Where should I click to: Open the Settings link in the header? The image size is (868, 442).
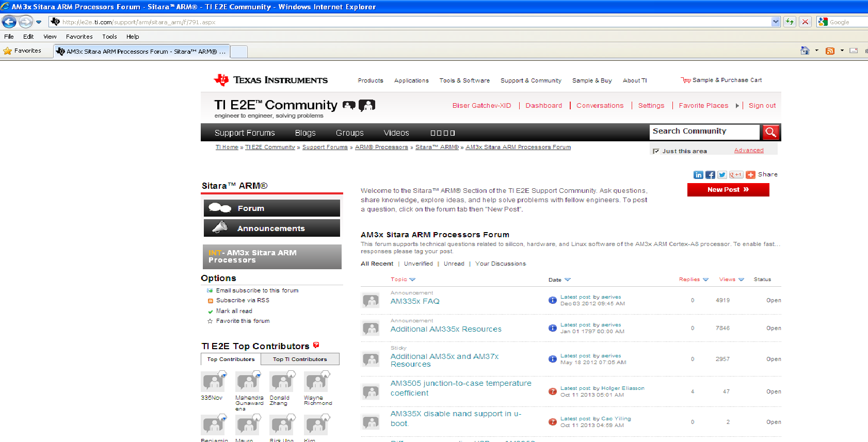tap(651, 106)
